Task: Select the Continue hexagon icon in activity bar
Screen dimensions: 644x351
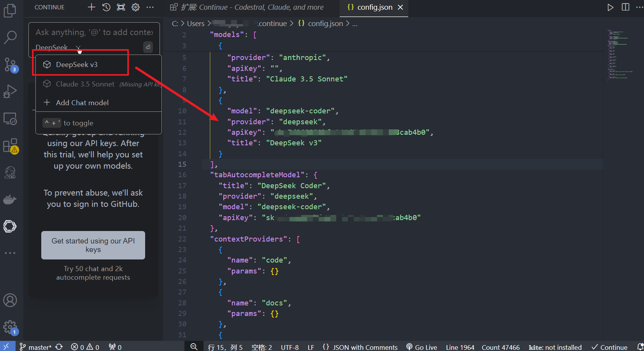Action: (11, 226)
